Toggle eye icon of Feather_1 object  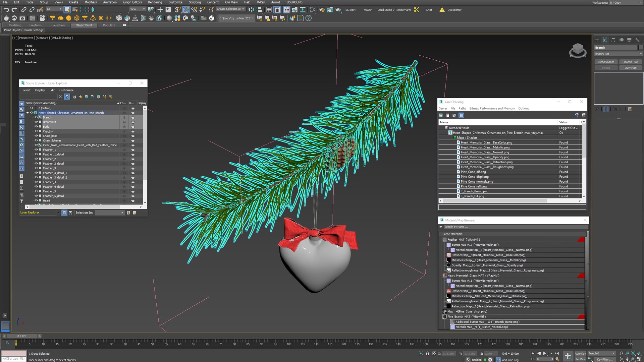[x=36, y=150]
